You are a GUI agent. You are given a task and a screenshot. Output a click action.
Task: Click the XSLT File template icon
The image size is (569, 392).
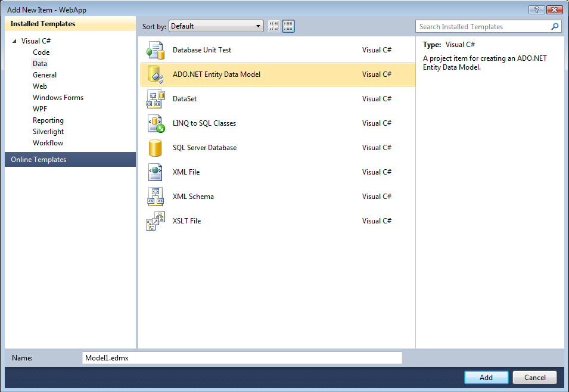tap(156, 221)
